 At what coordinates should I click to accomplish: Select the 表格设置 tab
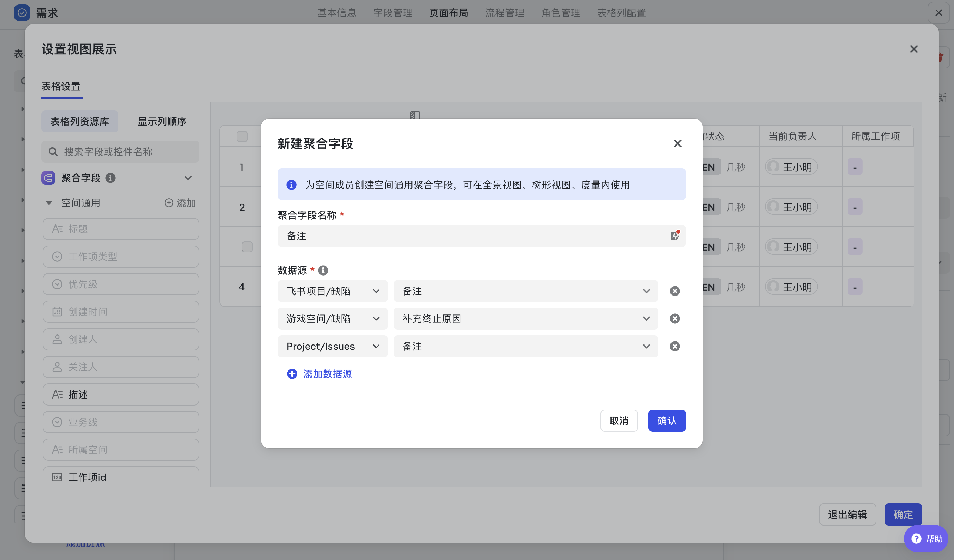click(x=61, y=86)
